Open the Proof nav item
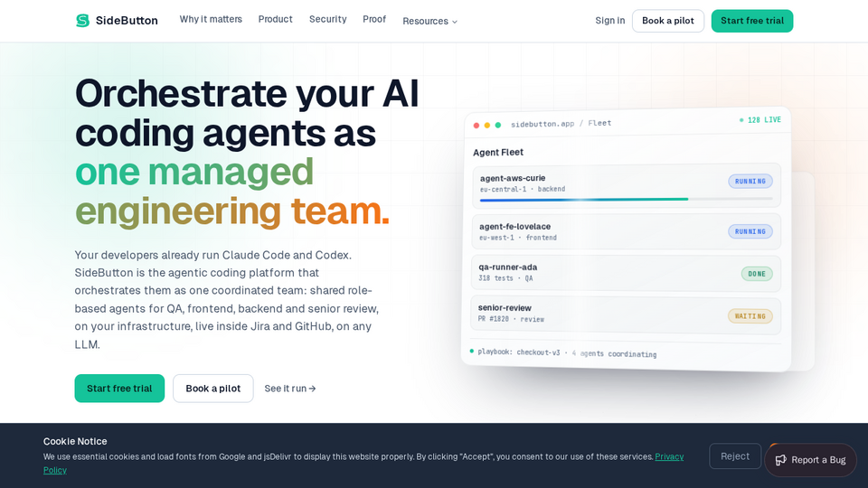This screenshot has height=488, width=868. (374, 19)
